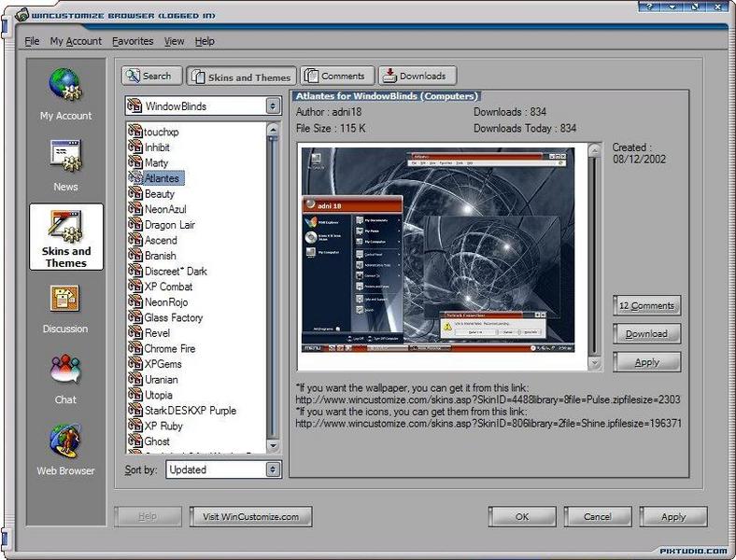Open the File menu
The height and width of the screenshot is (560, 736).
point(32,41)
